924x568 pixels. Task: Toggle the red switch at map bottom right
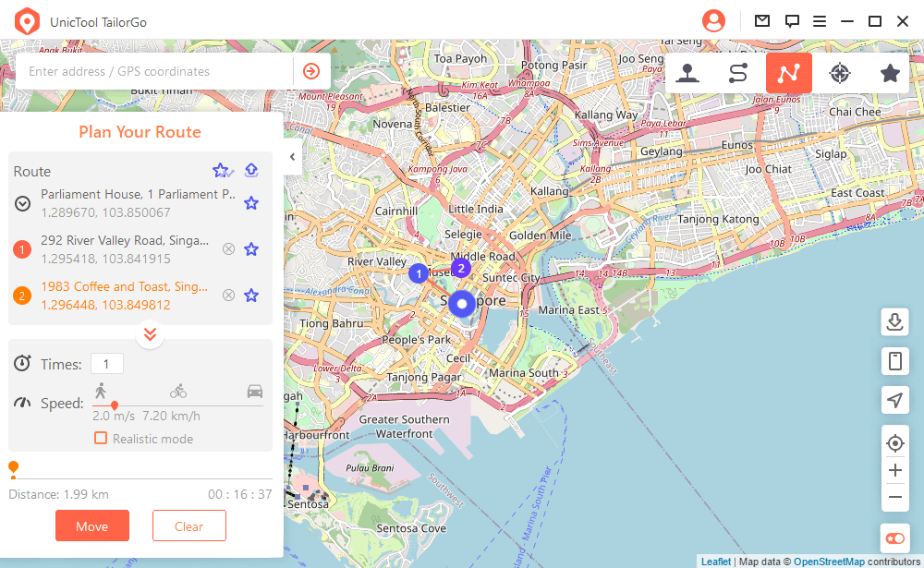(x=894, y=538)
